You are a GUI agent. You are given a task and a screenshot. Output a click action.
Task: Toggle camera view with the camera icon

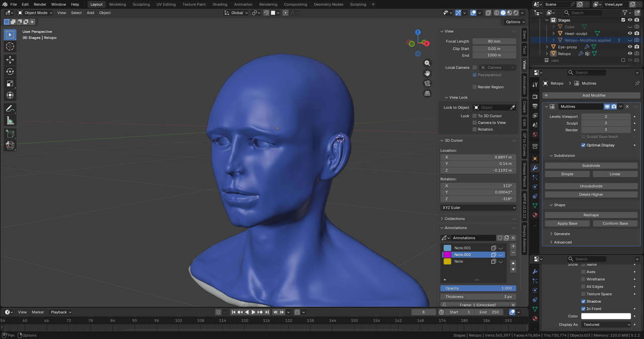coord(427,83)
